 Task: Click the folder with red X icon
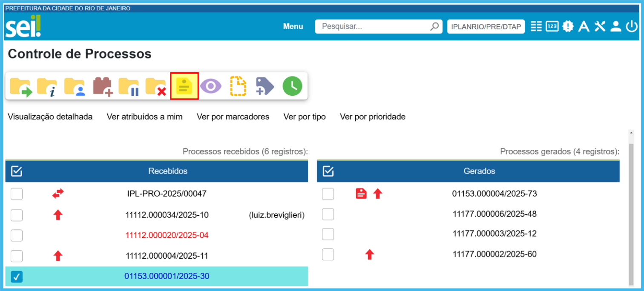pyautogui.click(x=156, y=87)
